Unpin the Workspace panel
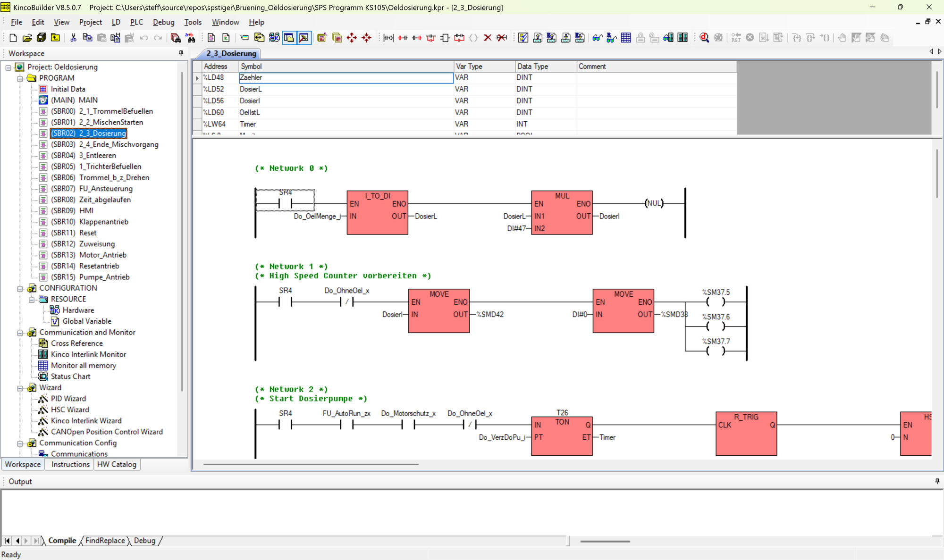The width and height of the screenshot is (944, 560). tap(181, 53)
